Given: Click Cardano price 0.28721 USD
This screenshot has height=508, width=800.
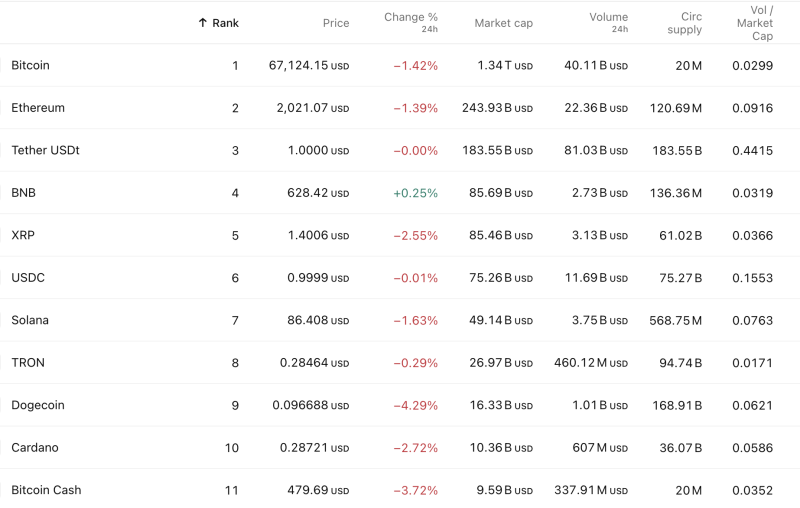Looking at the screenshot, I should pyautogui.click(x=314, y=447).
